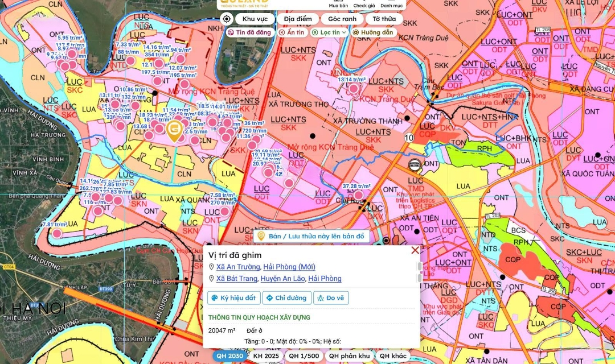Open the Xã An Trường link
This screenshot has height=364, width=615.
[237, 267]
